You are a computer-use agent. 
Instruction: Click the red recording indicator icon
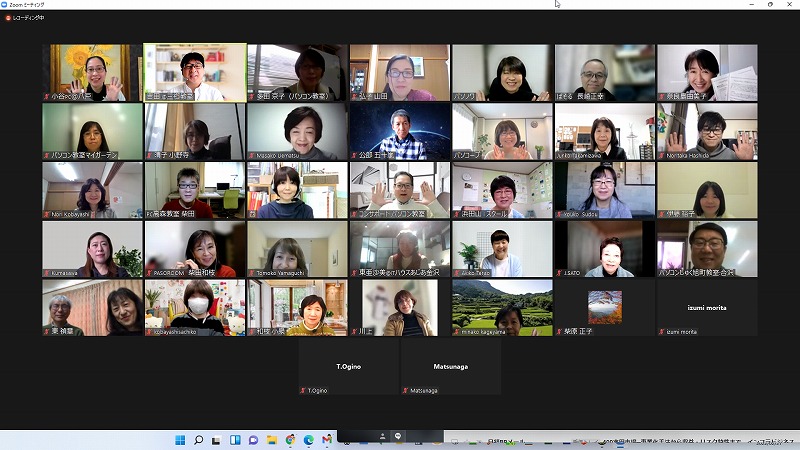7,18
